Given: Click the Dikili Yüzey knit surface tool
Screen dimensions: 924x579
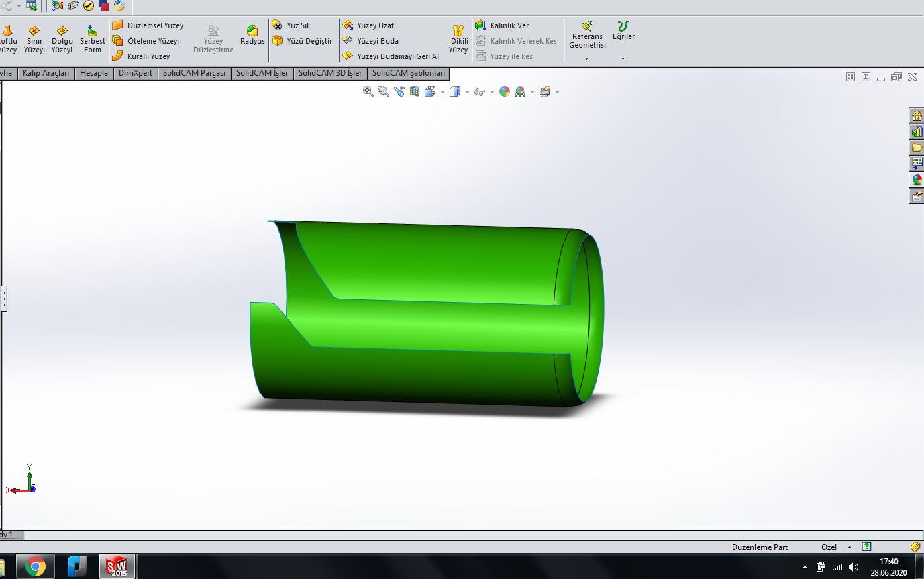Looking at the screenshot, I should (x=458, y=40).
